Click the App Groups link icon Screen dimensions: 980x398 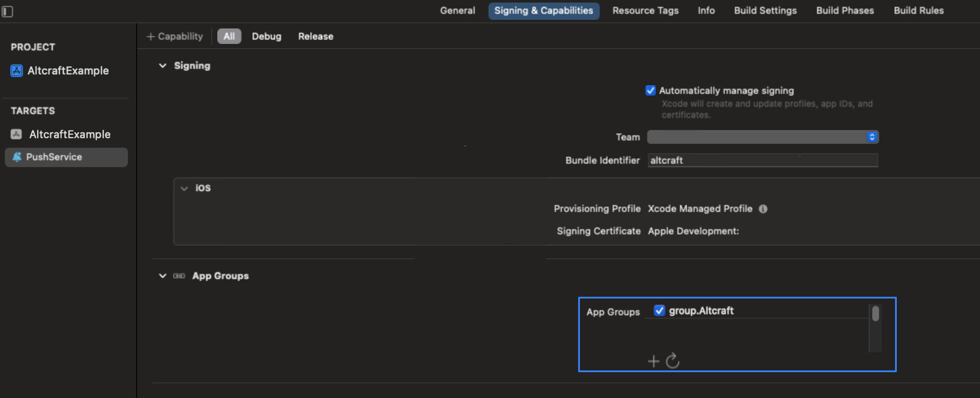click(179, 276)
